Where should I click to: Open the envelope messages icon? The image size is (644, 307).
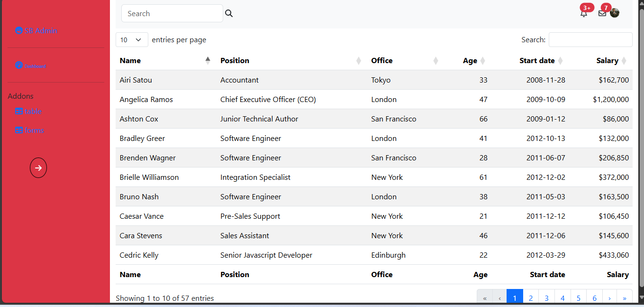point(602,13)
